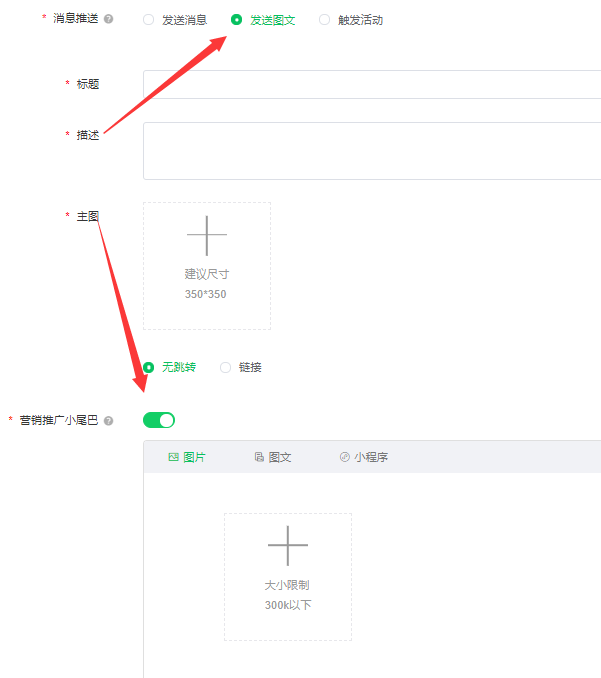Open the 350*350 main image upload box
Image resolution: width=601 pixels, height=678 pixels.
point(207,266)
